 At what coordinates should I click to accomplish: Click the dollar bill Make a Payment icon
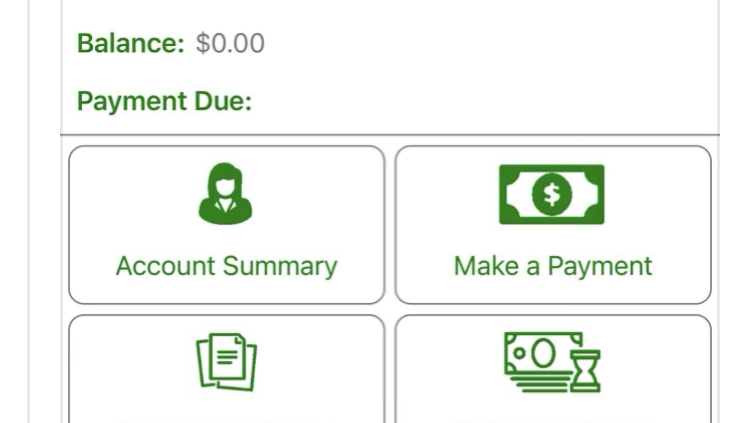click(x=552, y=194)
